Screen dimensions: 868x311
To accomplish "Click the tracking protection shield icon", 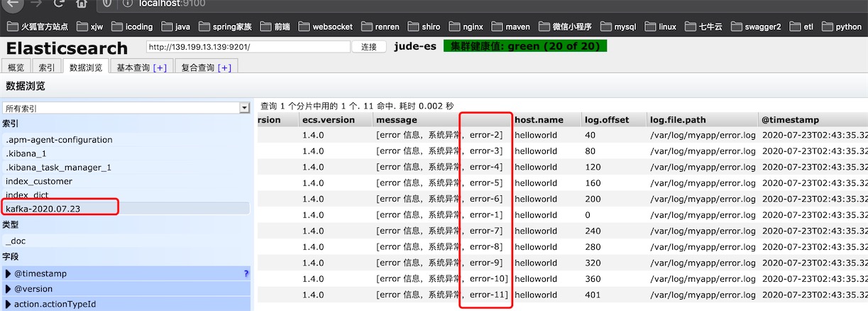I will point(107,4).
